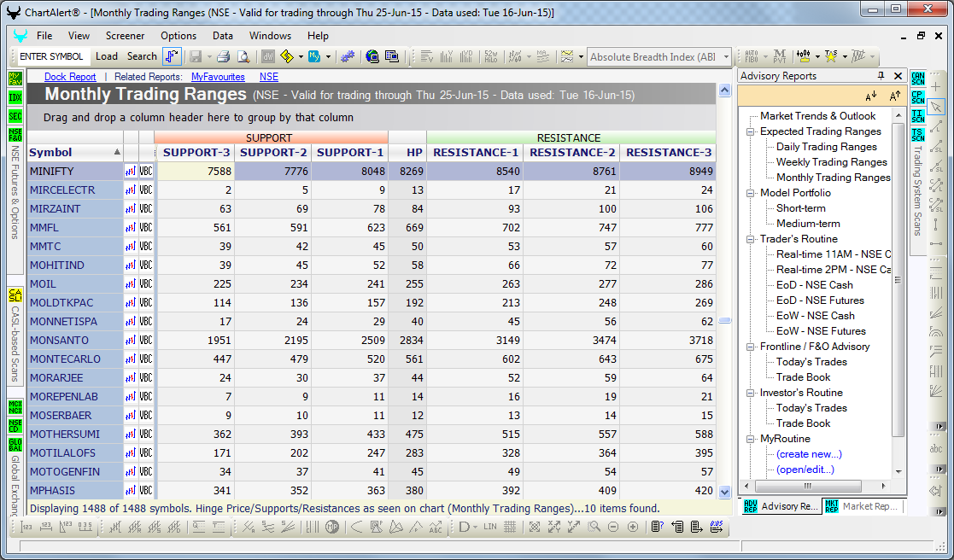This screenshot has height=560, width=954.
Task: Switch to Market Reports tab
Action: [863, 506]
